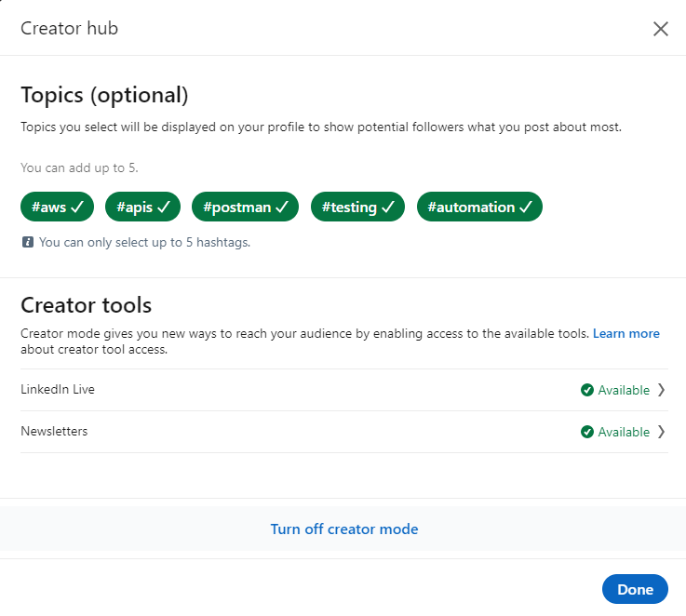Open the Newsletters tool row
686x616 pixels.
[54, 432]
